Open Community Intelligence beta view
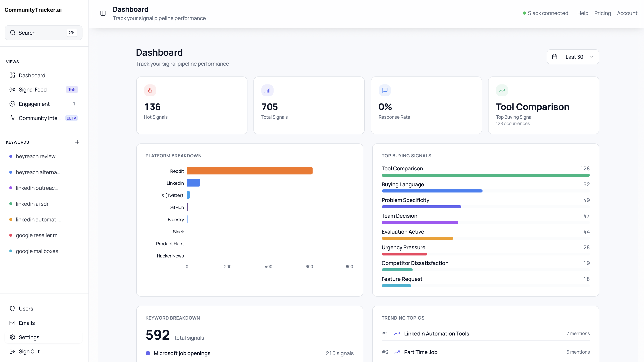Viewport: 644px width, 362px height. click(40, 118)
